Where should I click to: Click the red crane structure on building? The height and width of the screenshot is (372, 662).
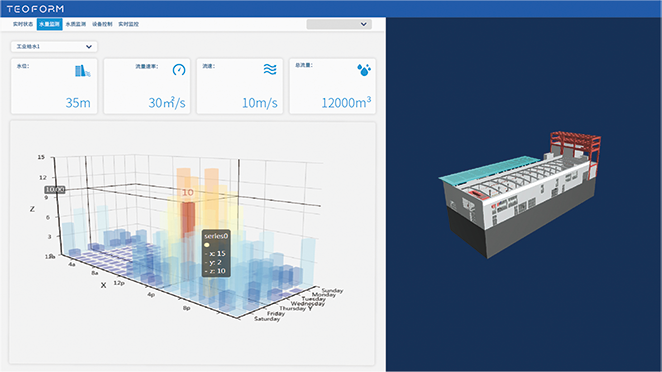(x=576, y=149)
